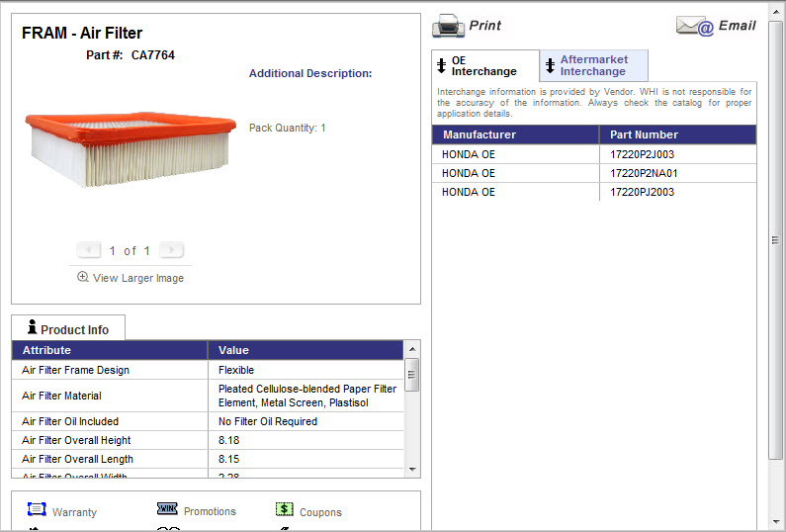The image size is (786, 532).
Task: Click the Email envelope icon
Action: click(x=695, y=27)
